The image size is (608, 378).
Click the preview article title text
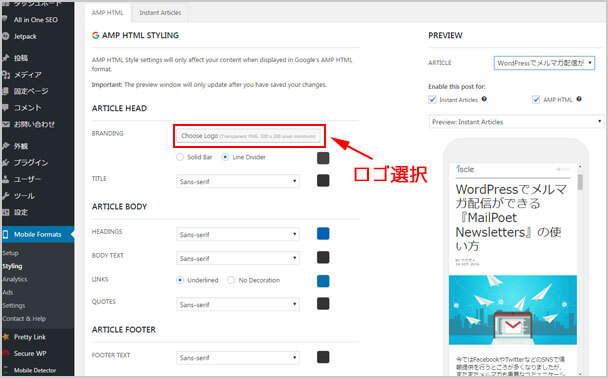click(511, 217)
